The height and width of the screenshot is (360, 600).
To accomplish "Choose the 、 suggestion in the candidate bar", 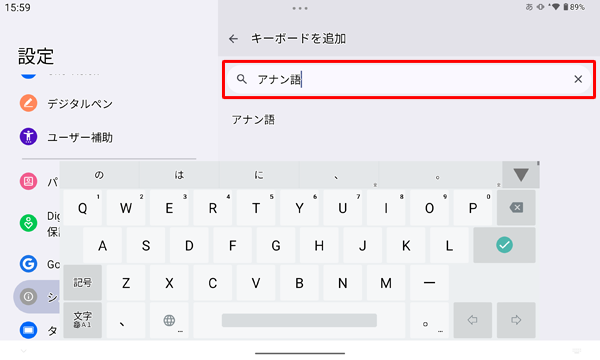I will 339,175.
